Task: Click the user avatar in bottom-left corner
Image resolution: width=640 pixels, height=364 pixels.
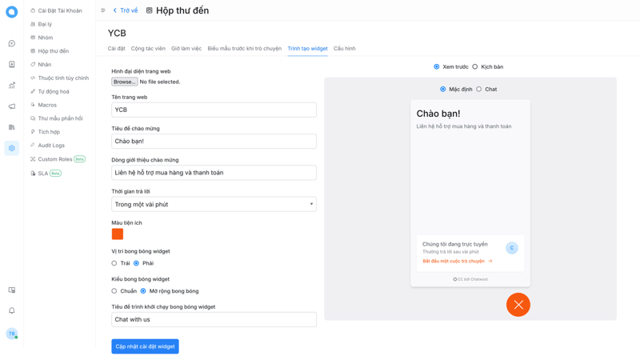Action: [11, 334]
